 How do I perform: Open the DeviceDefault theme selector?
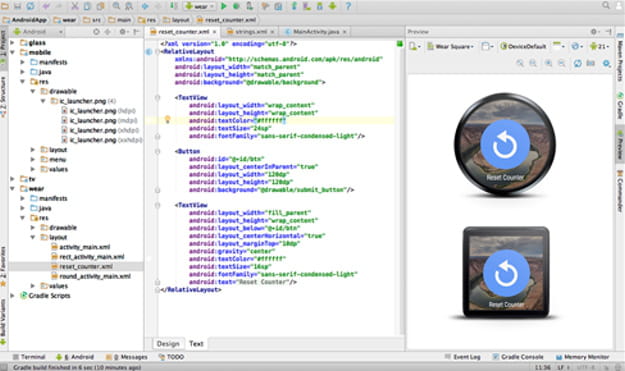point(523,47)
